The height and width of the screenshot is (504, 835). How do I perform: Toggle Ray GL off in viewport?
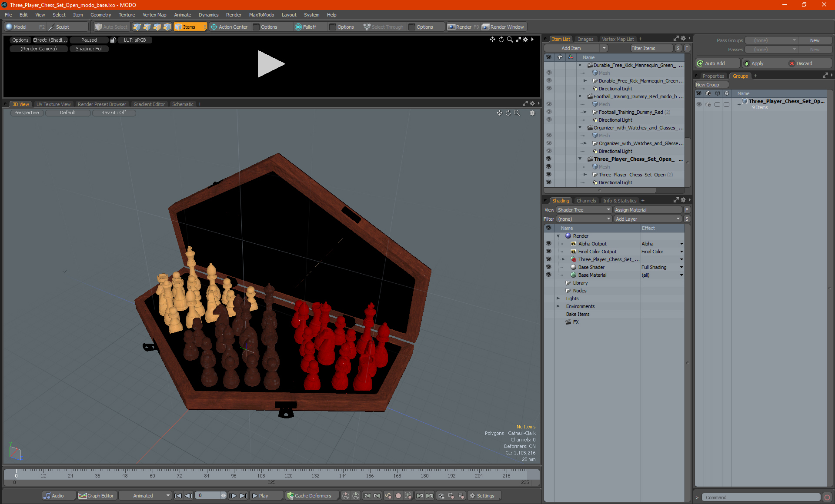[114, 113]
